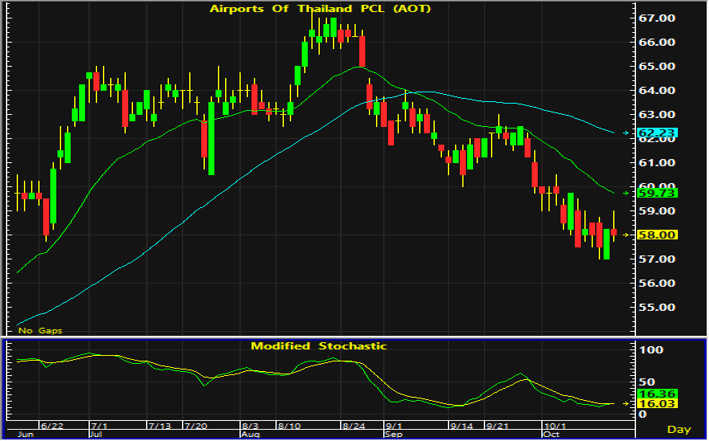Click the chart title Airports Of Thailand PCL (AOT)

[x=321, y=8]
